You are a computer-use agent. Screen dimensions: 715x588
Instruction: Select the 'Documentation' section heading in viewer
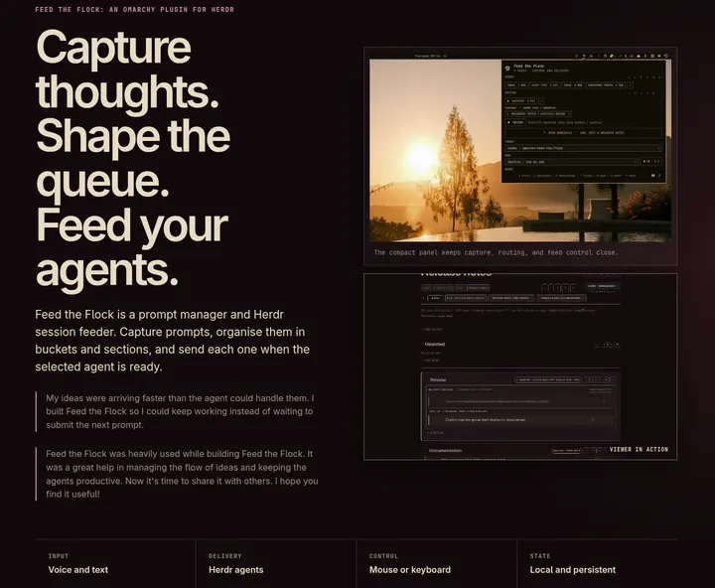[445, 450]
